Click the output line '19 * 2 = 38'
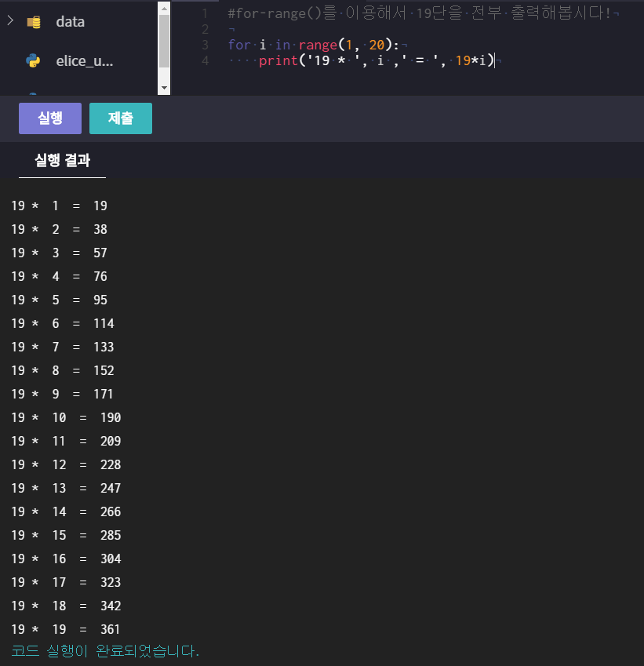644x666 pixels. click(59, 229)
